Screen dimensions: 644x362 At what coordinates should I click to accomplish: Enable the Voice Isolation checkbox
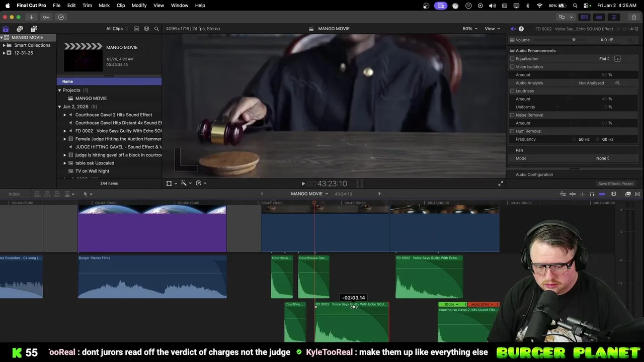512,67
